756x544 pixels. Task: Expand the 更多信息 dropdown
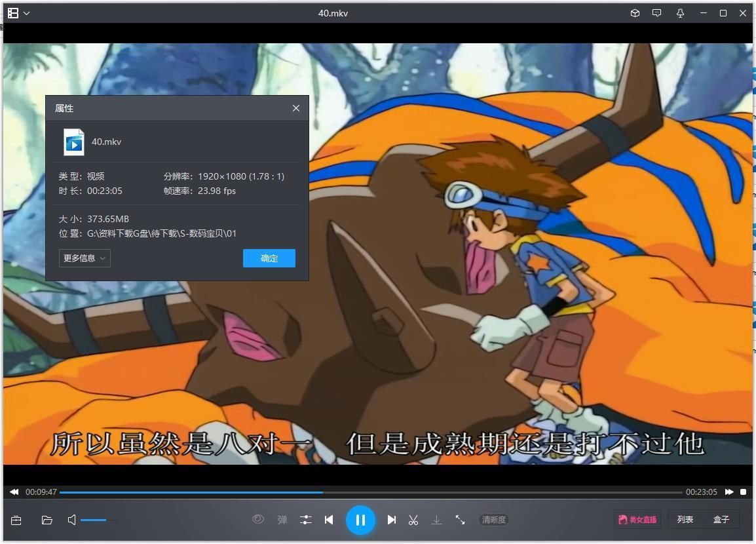85,258
